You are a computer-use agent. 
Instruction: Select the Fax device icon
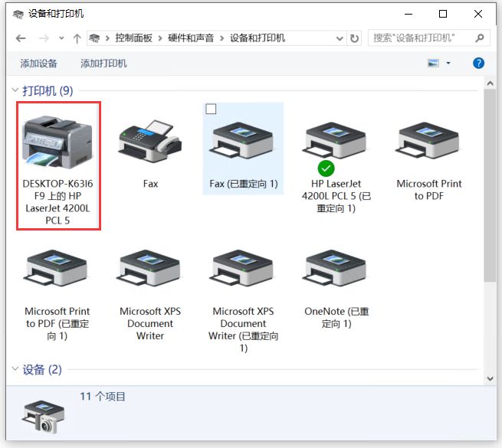coord(149,141)
